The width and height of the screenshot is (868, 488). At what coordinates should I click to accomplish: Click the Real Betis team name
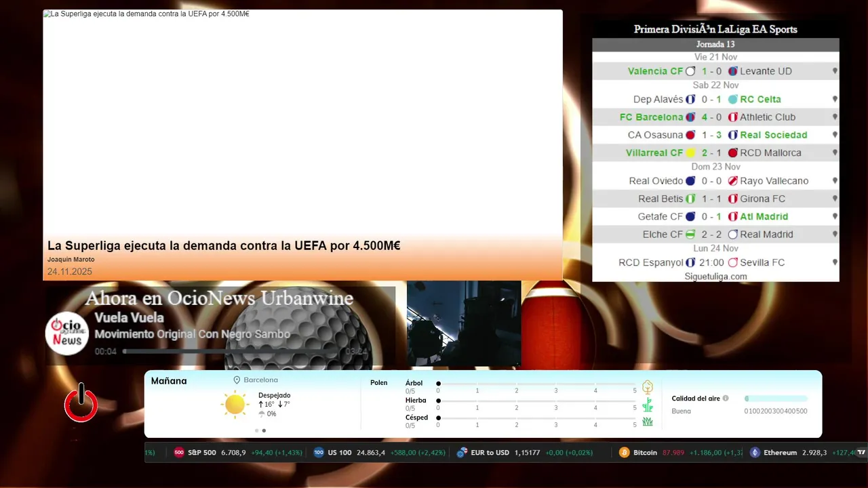point(660,199)
